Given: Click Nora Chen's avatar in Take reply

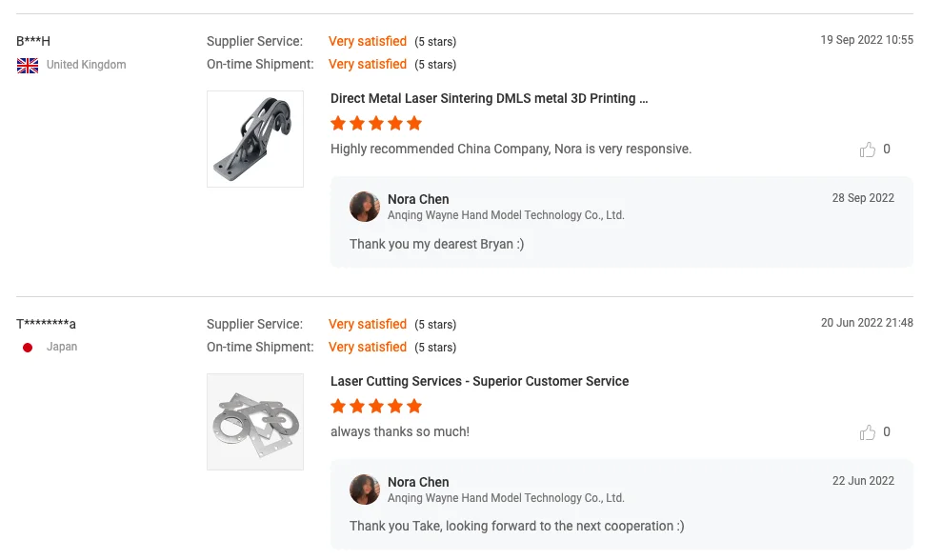Looking at the screenshot, I should click(365, 490).
